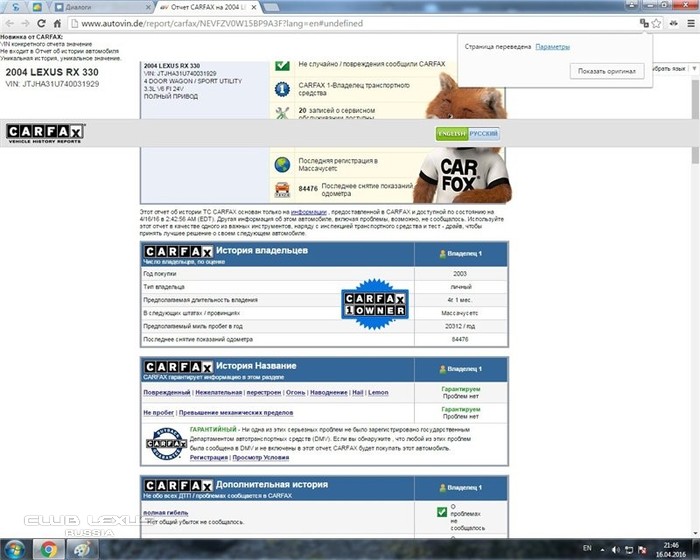This screenshot has height=560, width=700.
Task: Click the browser Forward arrow
Action: [x=25, y=24]
